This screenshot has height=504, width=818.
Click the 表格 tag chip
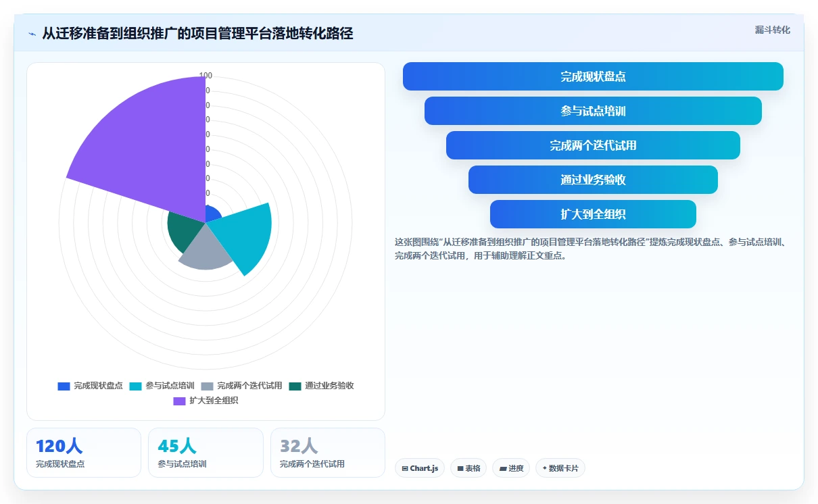468,468
